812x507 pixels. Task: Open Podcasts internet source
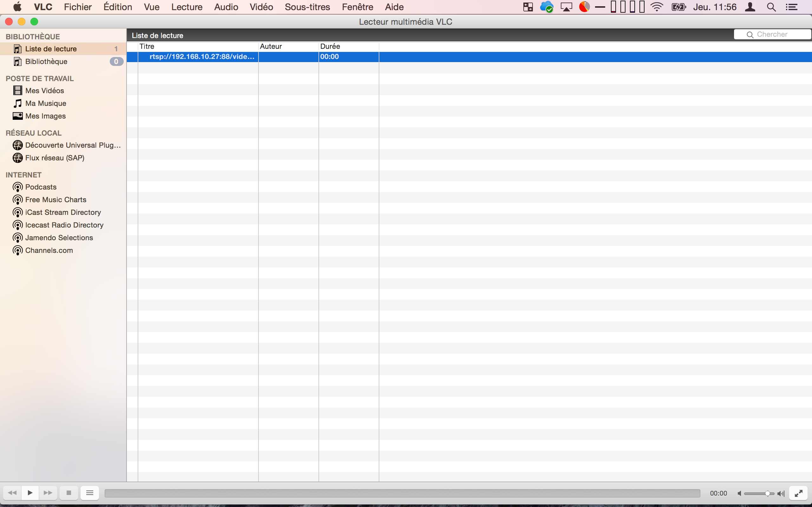point(41,187)
